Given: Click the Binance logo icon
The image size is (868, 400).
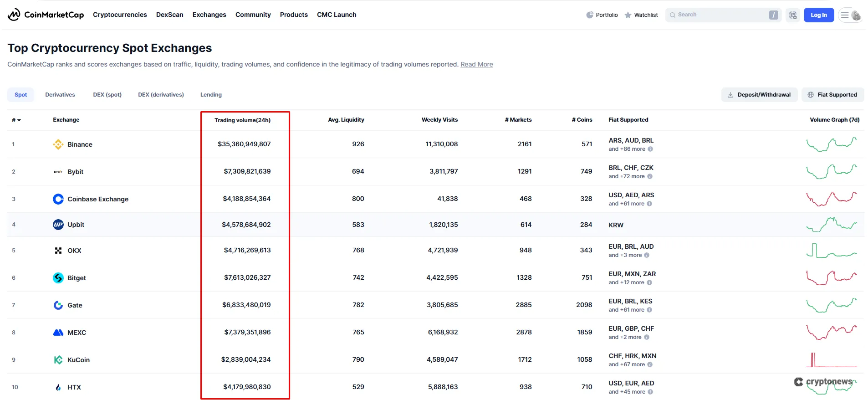Looking at the screenshot, I should [x=58, y=144].
